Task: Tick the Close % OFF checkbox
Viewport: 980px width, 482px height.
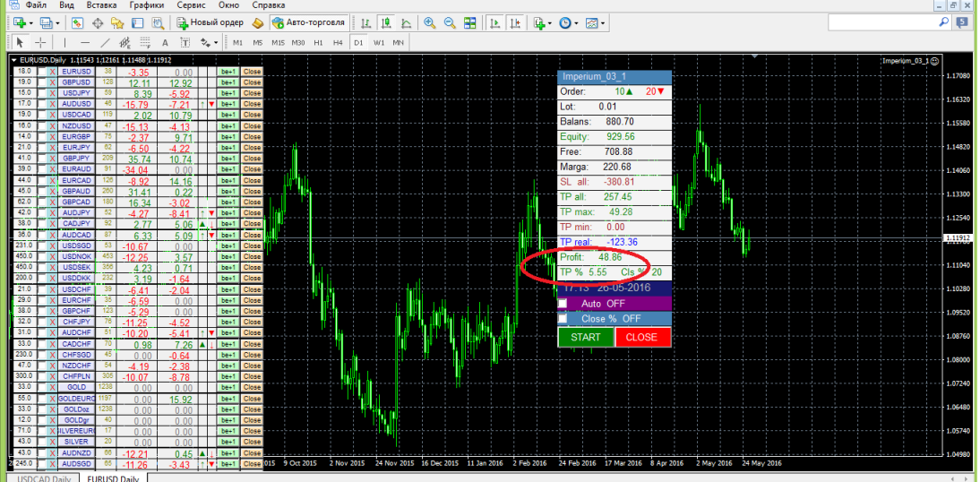Action: [563, 318]
